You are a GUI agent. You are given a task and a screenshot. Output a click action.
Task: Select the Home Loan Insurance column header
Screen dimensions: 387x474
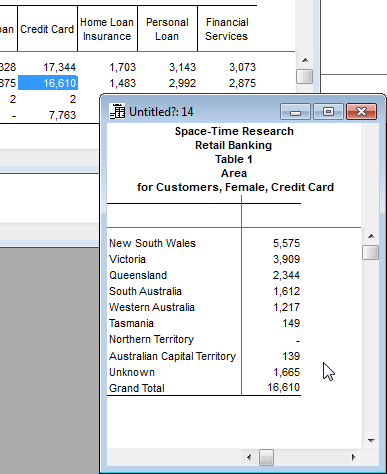pos(107,29)
